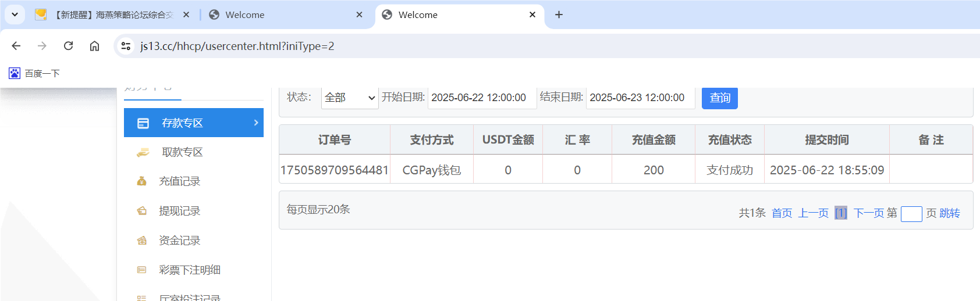Click the 200 recharge amount cell
This screenshot has width=980, height=301.
coord(654,170)
